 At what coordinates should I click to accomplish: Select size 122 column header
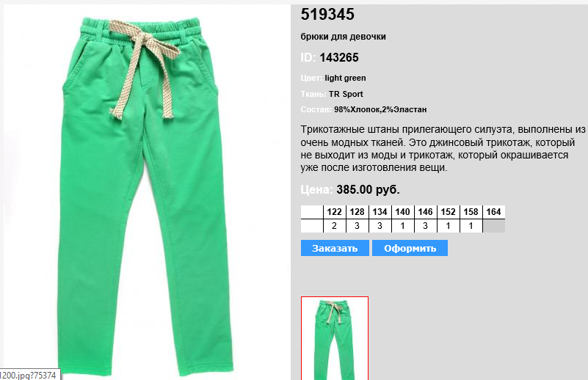tap(335, 212)
